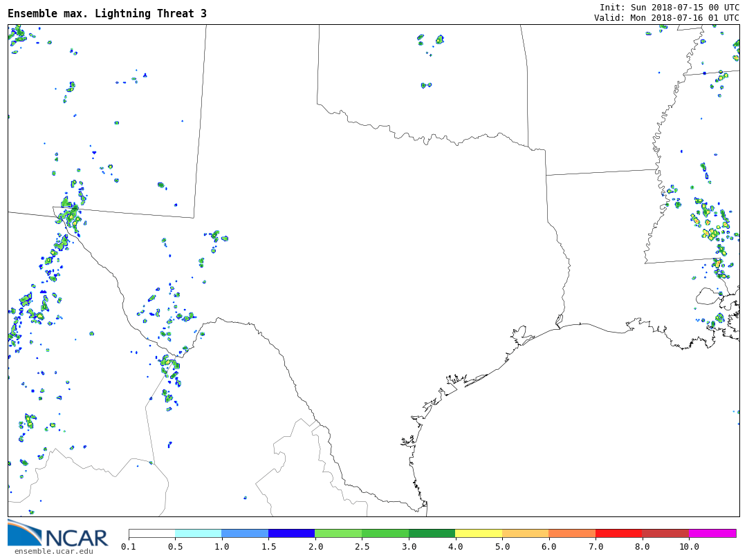Image resolution: width=747 pixels, height=560 pixels.
Task: Click the white 0.1–0.5 legend swatch
Action: pos(152,533)
